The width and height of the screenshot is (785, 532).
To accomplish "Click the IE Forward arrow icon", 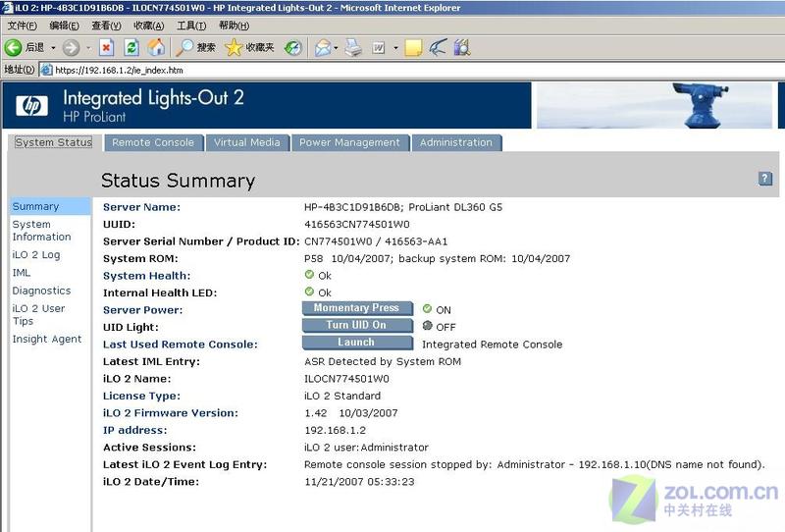I will (x=71, y=47).
